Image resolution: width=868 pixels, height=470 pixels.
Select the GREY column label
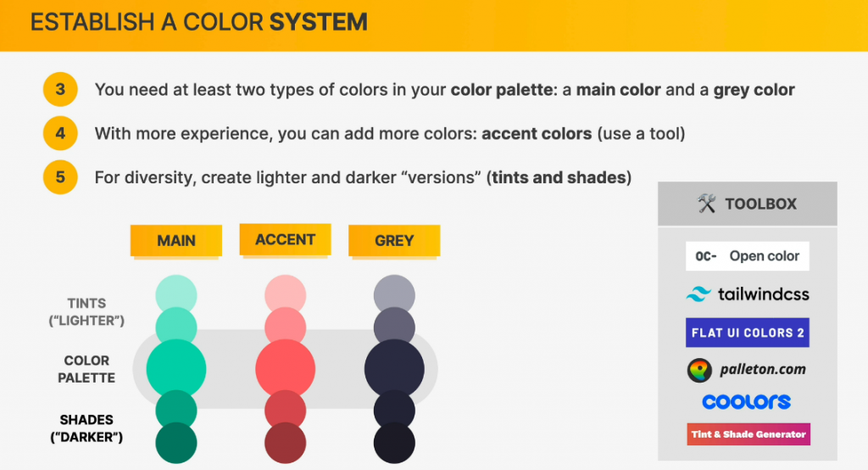tap(394, 241)
